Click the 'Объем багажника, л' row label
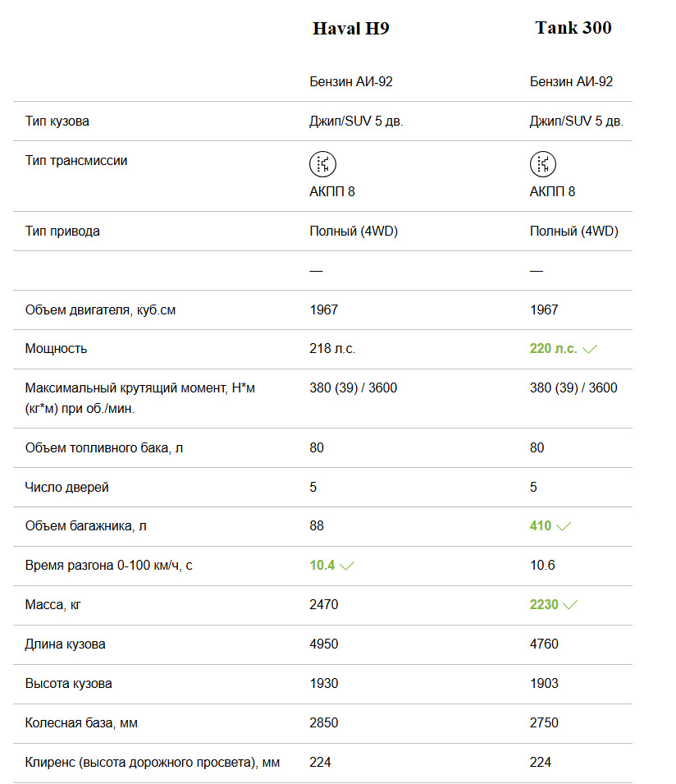 86,526
